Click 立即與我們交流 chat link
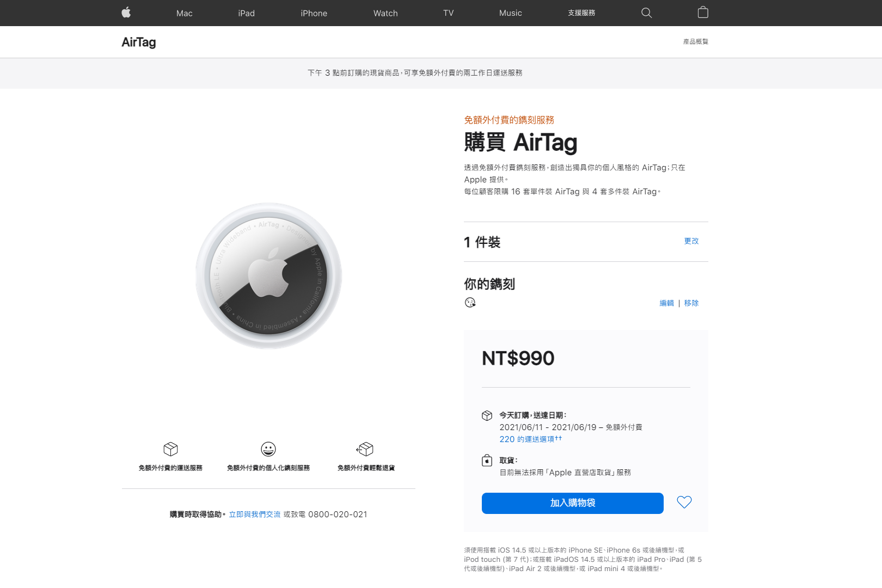882x588 pixels. coord(255,514)
